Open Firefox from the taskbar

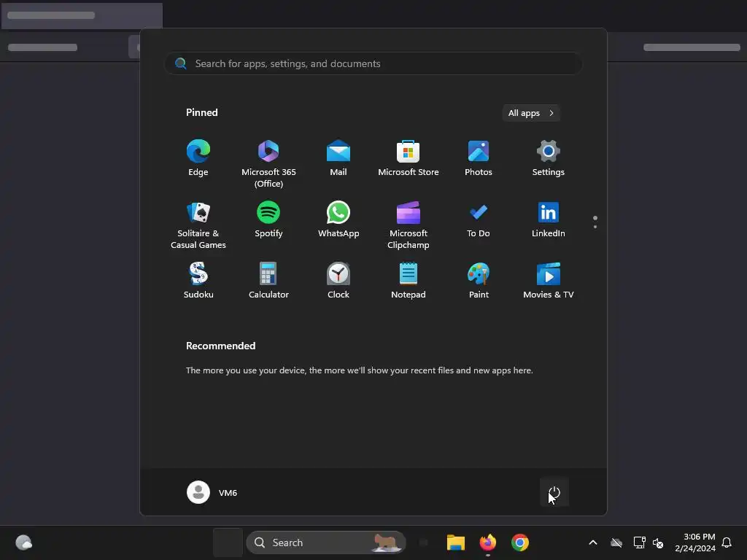tap(487, 542)
